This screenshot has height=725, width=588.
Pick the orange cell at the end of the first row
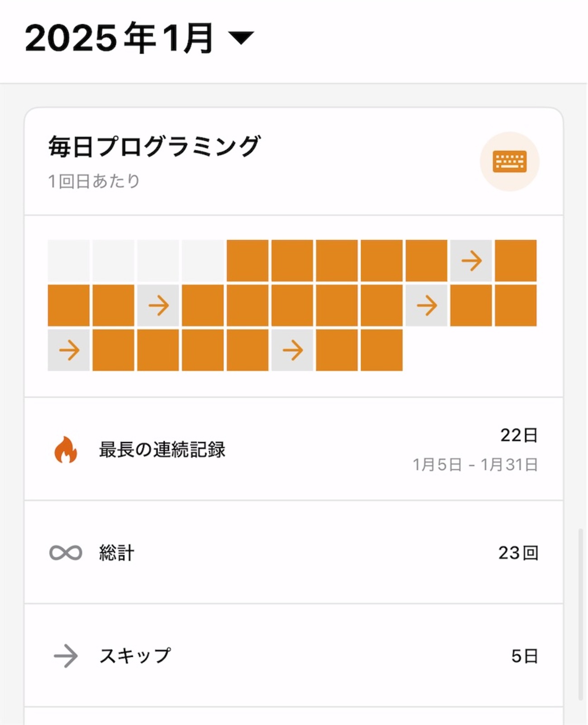pyautogui.click(x=516, y=261)
